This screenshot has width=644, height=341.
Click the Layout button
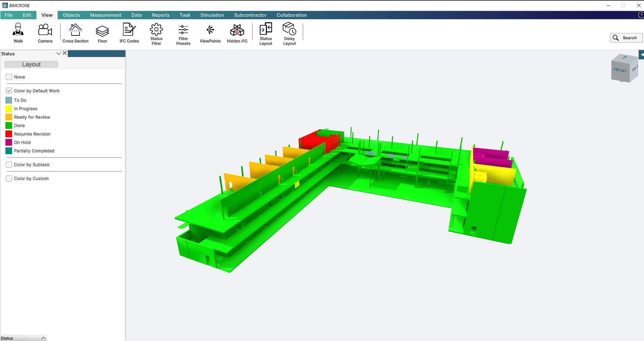[x=31, y=64]
